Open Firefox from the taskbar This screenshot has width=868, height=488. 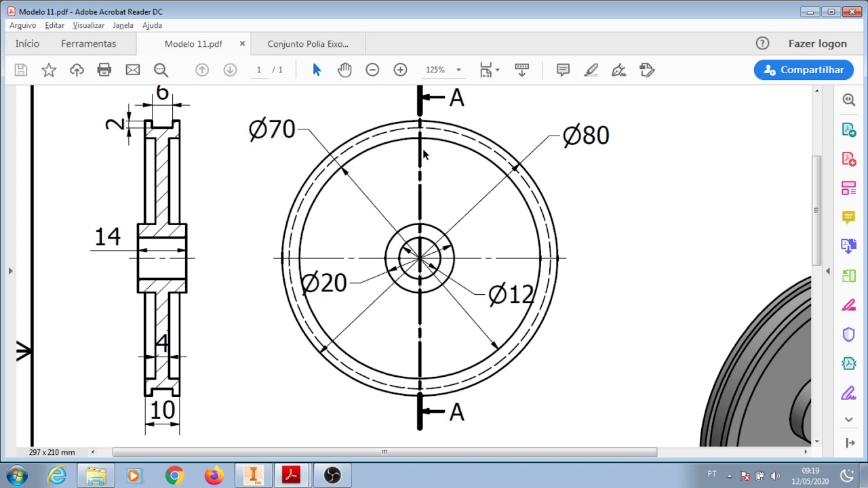point(214,476)
